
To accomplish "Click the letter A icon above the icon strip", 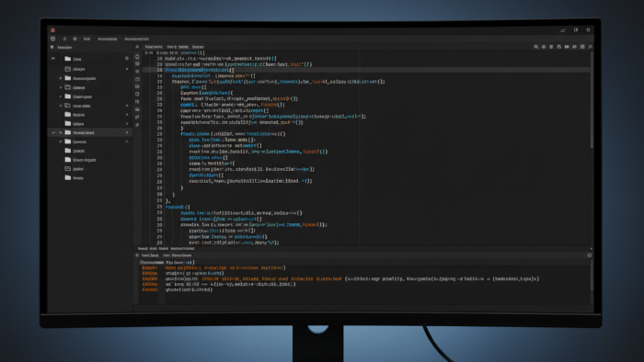I will (x=137, y=47).
